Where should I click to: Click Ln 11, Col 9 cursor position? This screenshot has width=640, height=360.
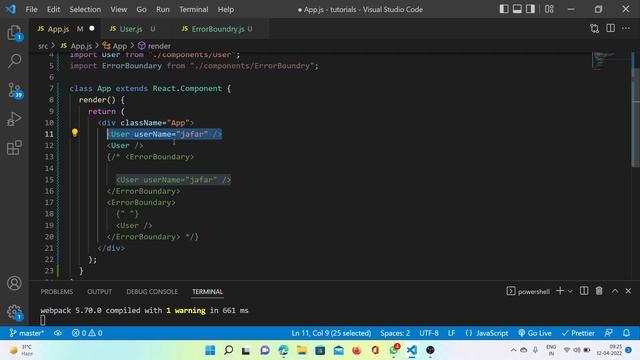[x=331, y=333]
